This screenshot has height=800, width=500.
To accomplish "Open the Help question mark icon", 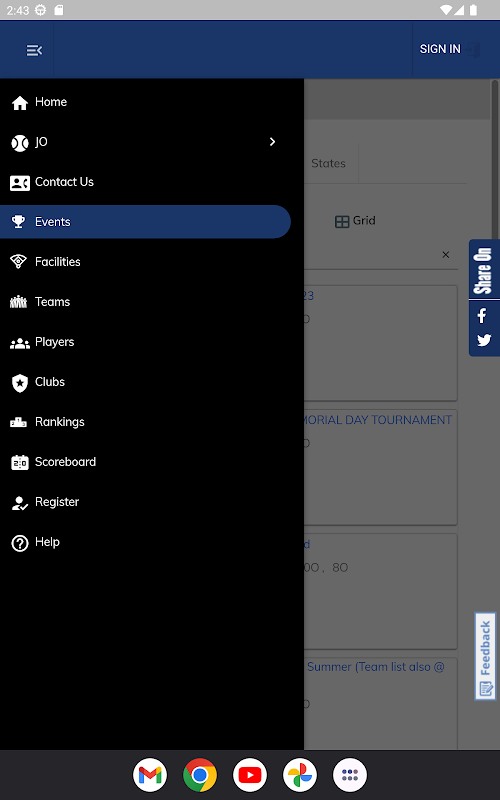I will [x=19, y=543].
